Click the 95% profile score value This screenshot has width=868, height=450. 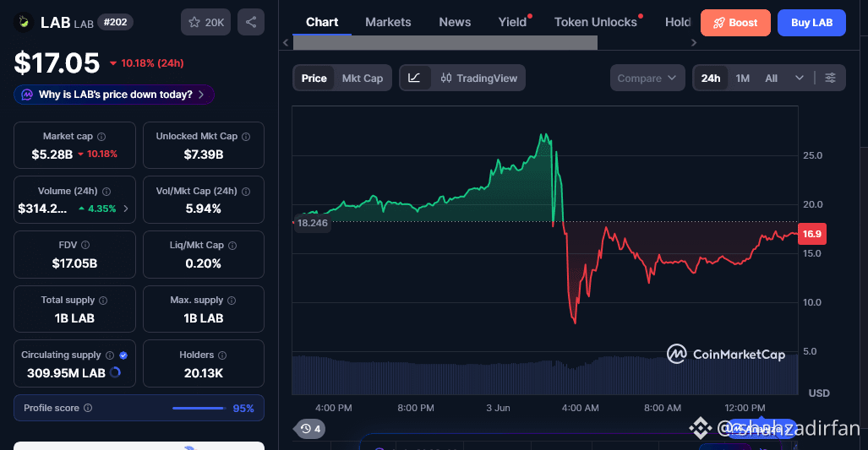coord(243,409)
